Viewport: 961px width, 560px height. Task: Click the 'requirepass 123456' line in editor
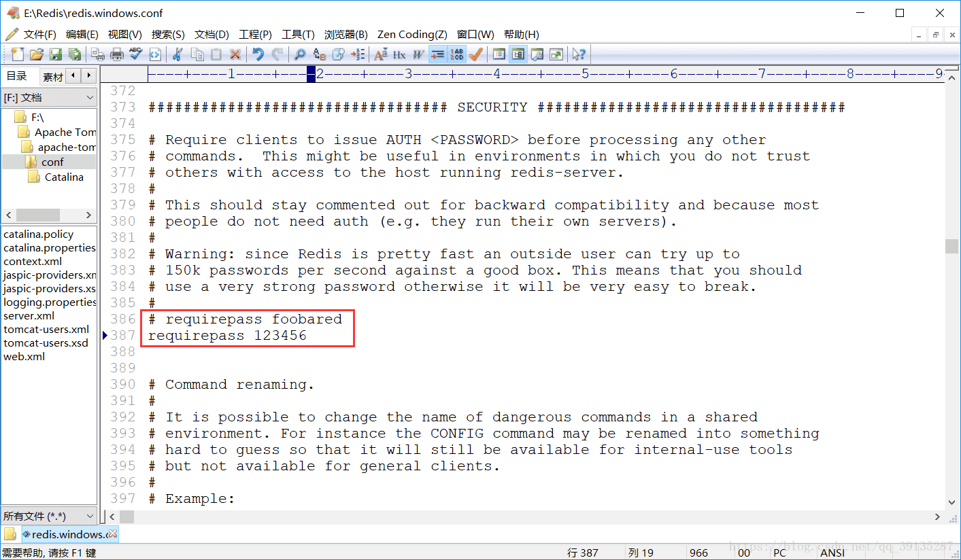pos(227,335)
